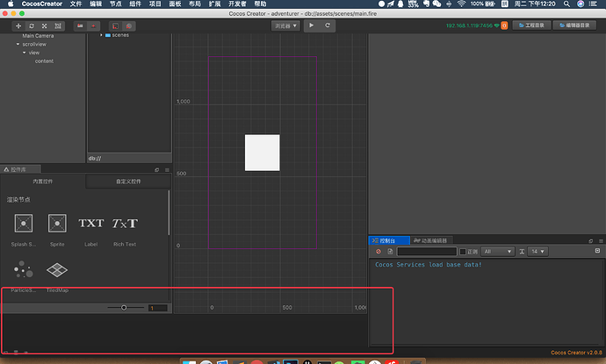Switch to the 自定义控件 tab
The width and height of the screenshot is (606, 364).
pyautogui.click(x=127, y=182)
